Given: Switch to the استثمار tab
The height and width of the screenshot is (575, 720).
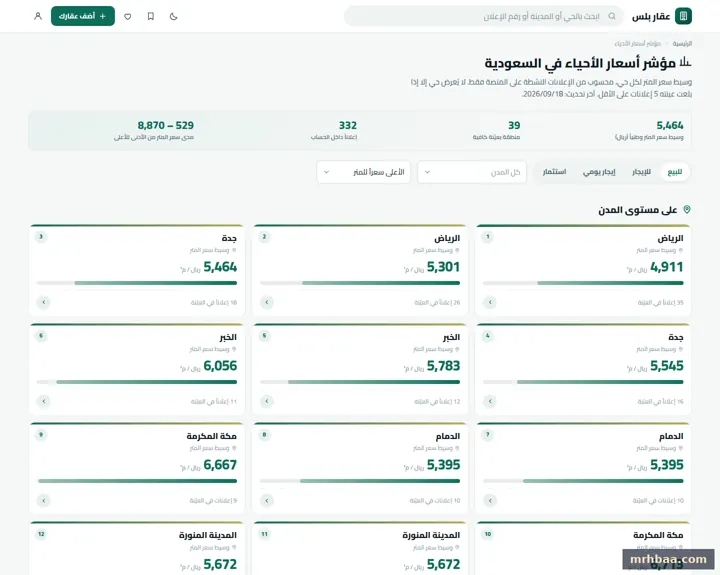Looking at the screenshot, I should tap(554, 172).
